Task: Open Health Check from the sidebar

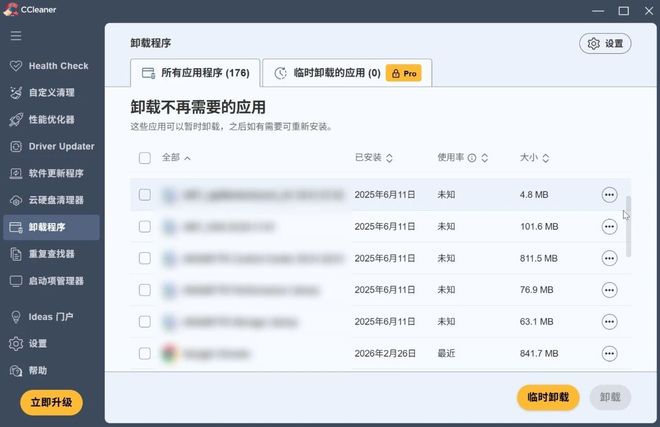Action: tap(50, 66)
